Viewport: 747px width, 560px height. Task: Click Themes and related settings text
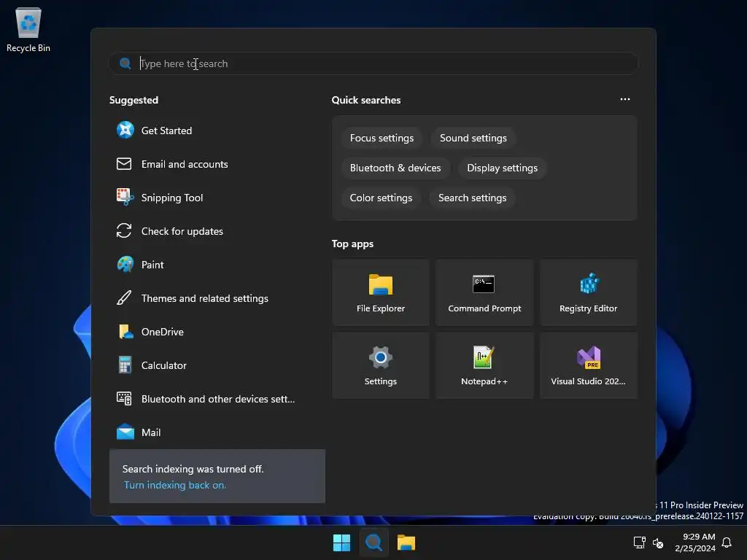[205, 298]
